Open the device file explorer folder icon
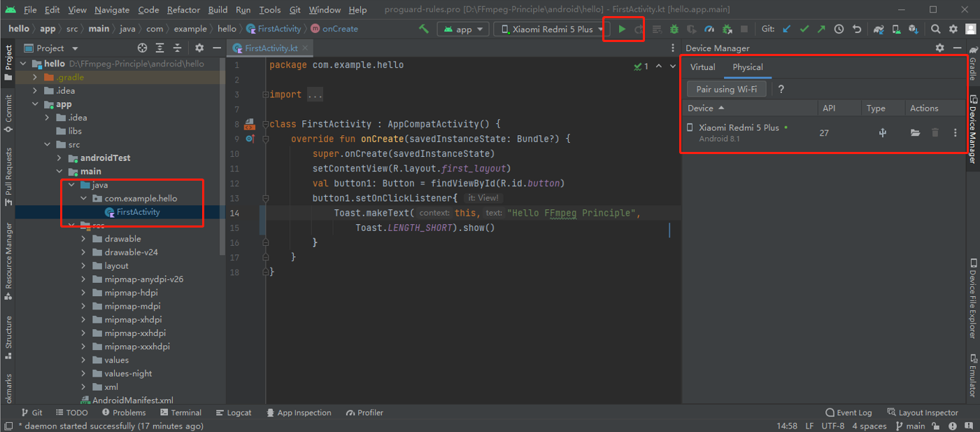Screen dimensions: 980x432 [915, 132]
